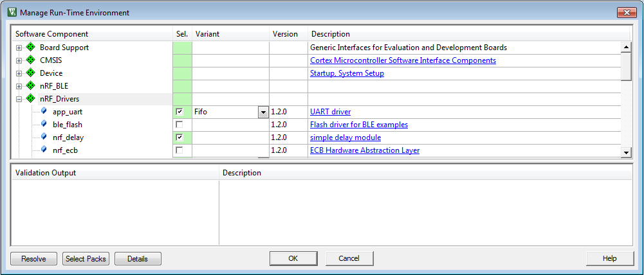Click the nrf_delay blue component icon

tap(44, 137)
